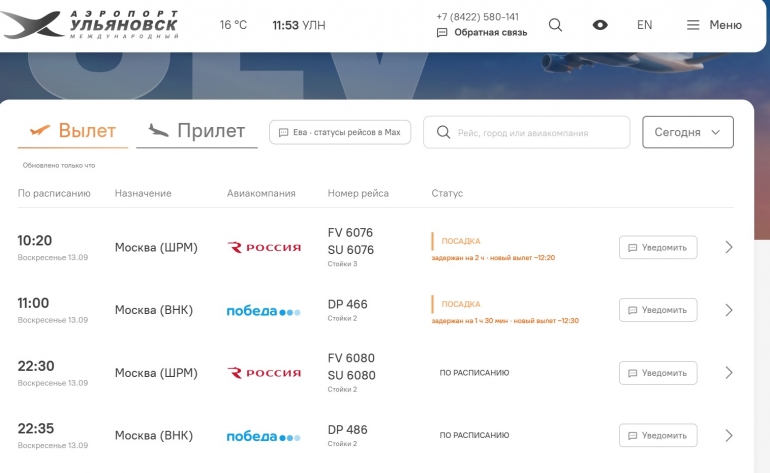Click Уведомить for flight DP 466

[658, 310]
